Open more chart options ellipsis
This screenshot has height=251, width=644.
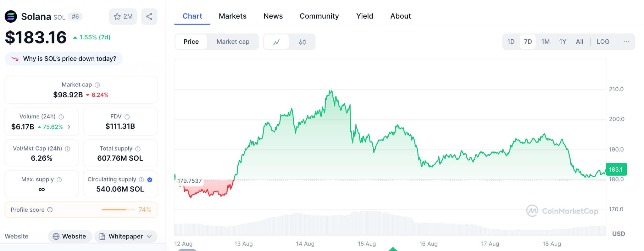[626, 42]
